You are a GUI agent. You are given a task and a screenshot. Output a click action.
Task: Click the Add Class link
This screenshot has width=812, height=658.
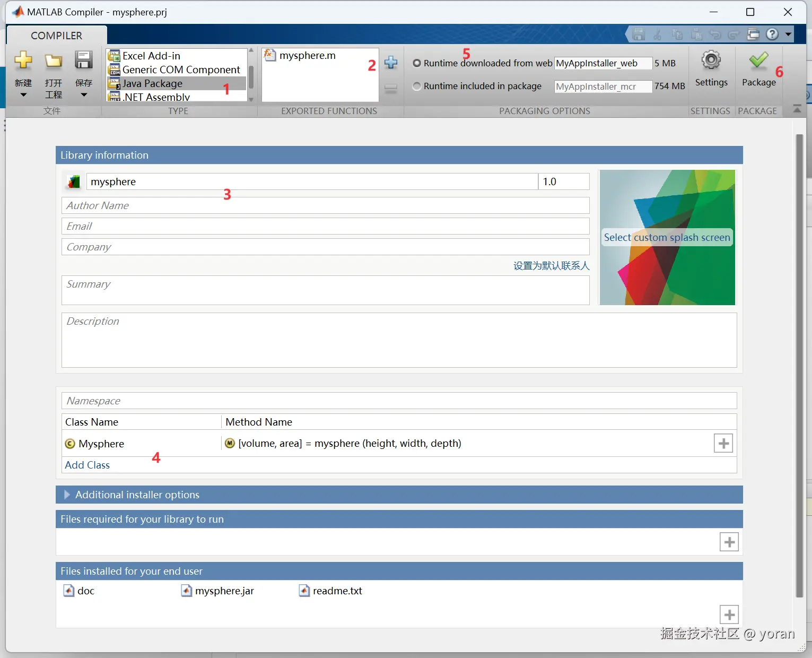(x=88, y=465)
